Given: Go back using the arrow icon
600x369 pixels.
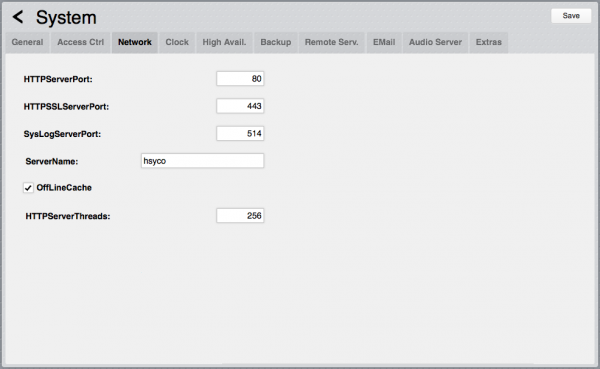Looking at the screenshot, I should 18,17.
